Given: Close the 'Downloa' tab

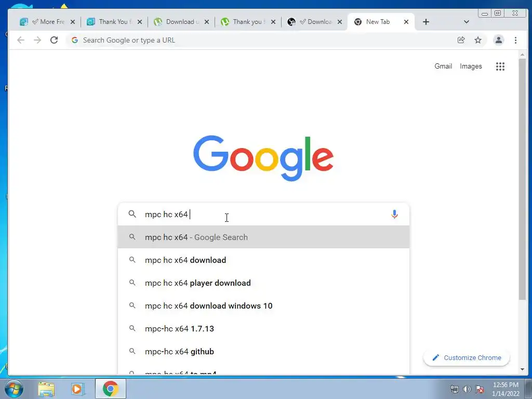Looking at the screenshot, I should (340, 22).
